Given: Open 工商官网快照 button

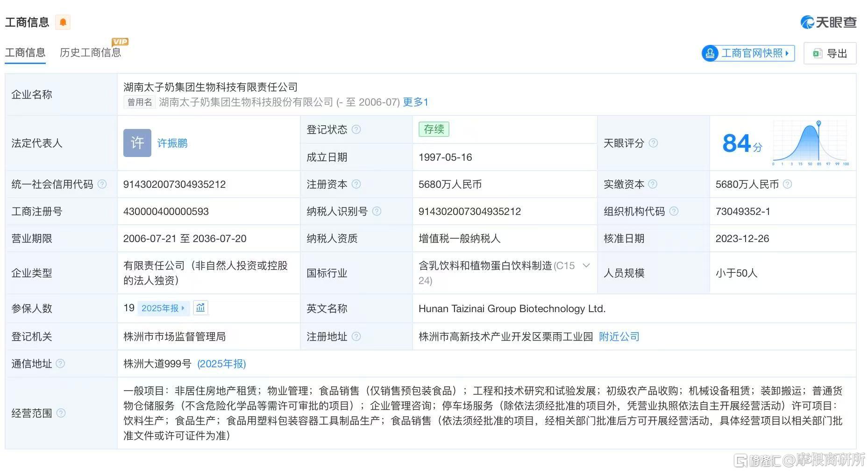Looking at the screenshot, I should (x=748, y=53).
